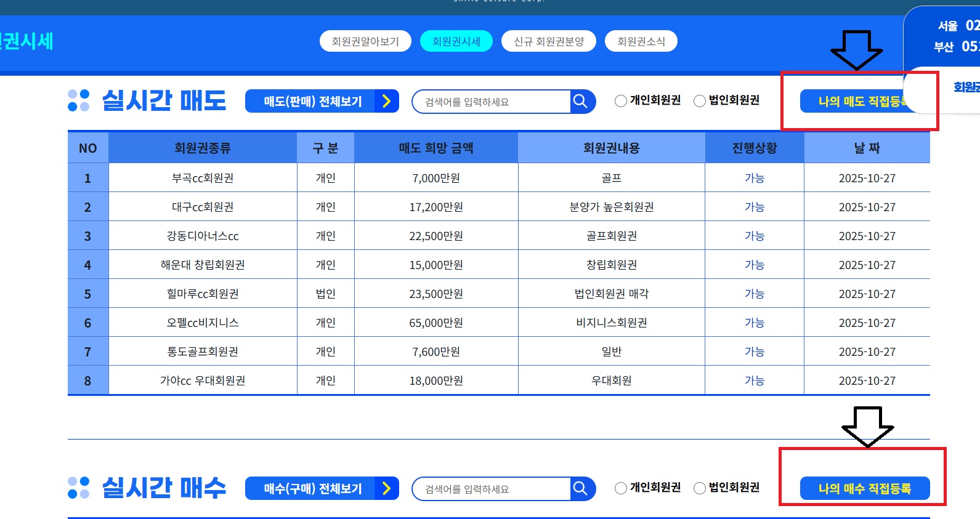Screen dimensions: 980x519
Task: Click the 매도 희망 금액 column header
Action: tap(436, 148)
